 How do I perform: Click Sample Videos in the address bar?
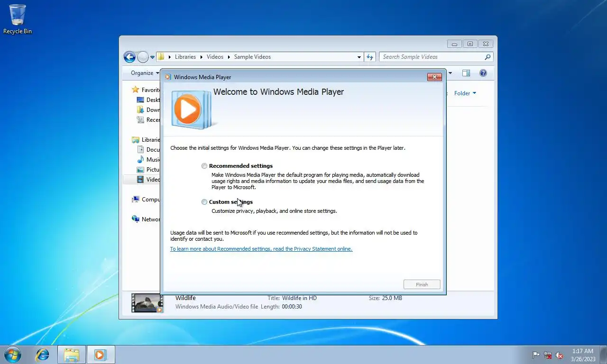(252, 57)
